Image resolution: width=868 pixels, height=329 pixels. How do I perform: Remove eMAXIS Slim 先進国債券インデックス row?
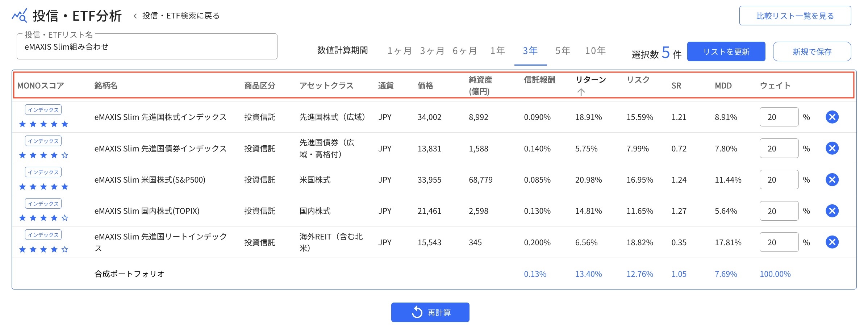pos(832,148)
